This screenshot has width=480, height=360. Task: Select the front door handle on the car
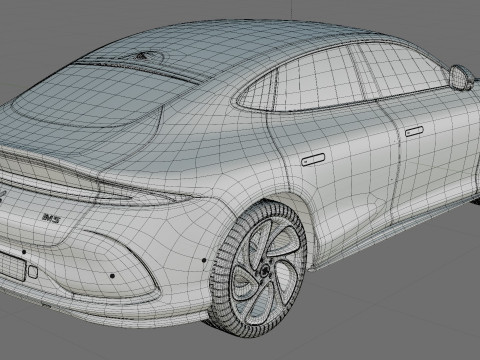click(414, 131)
